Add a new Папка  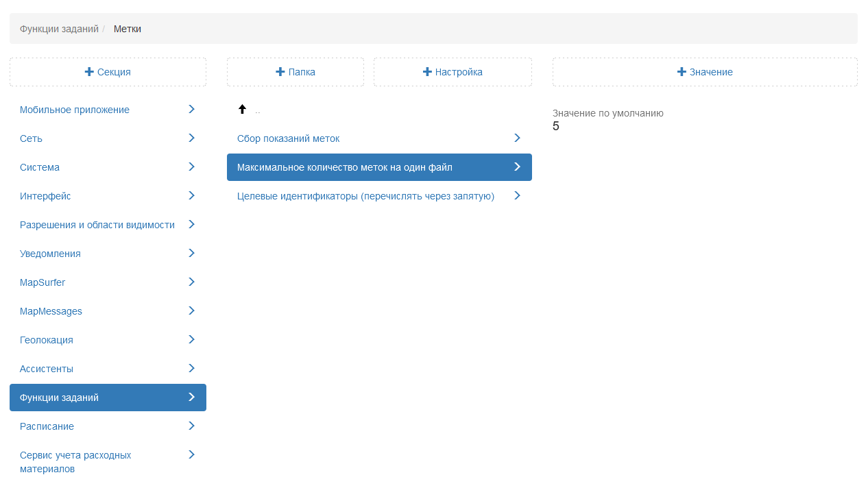coord(296,72)
